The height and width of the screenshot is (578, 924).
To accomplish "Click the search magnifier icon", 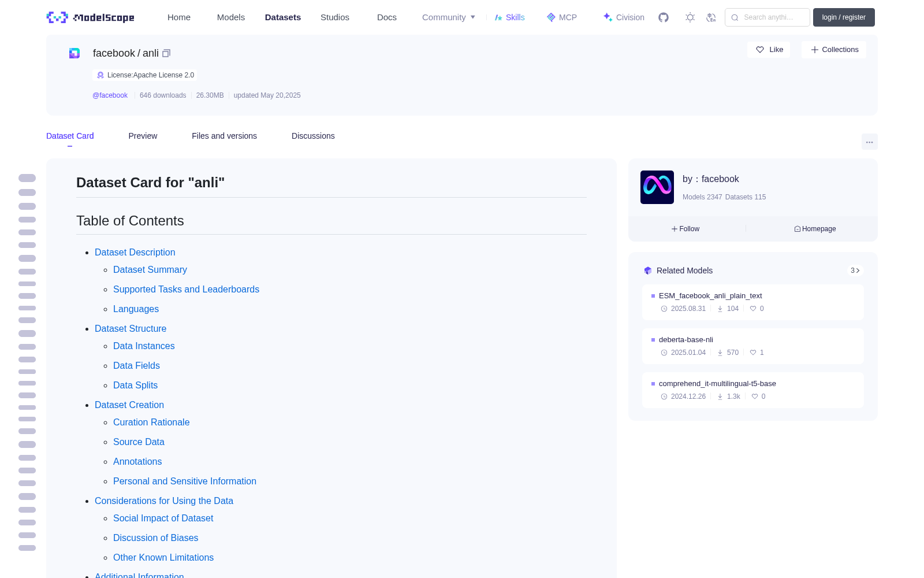I will click(735, 17).
